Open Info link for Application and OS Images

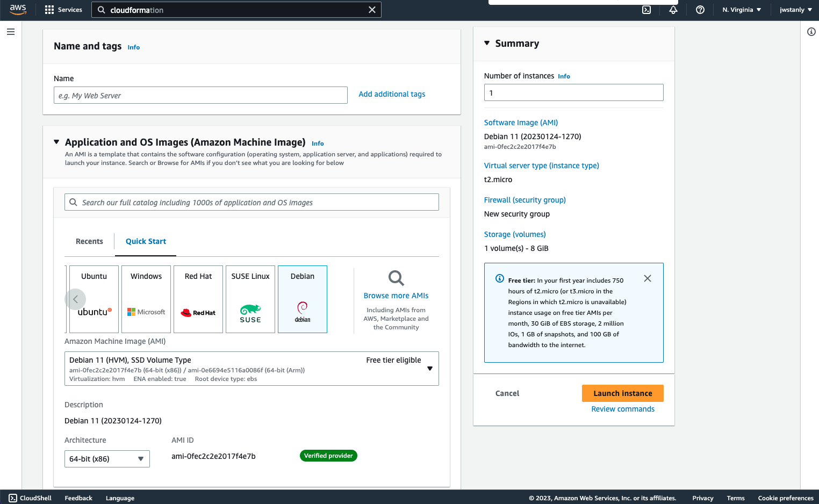click(x=318, y=143)
